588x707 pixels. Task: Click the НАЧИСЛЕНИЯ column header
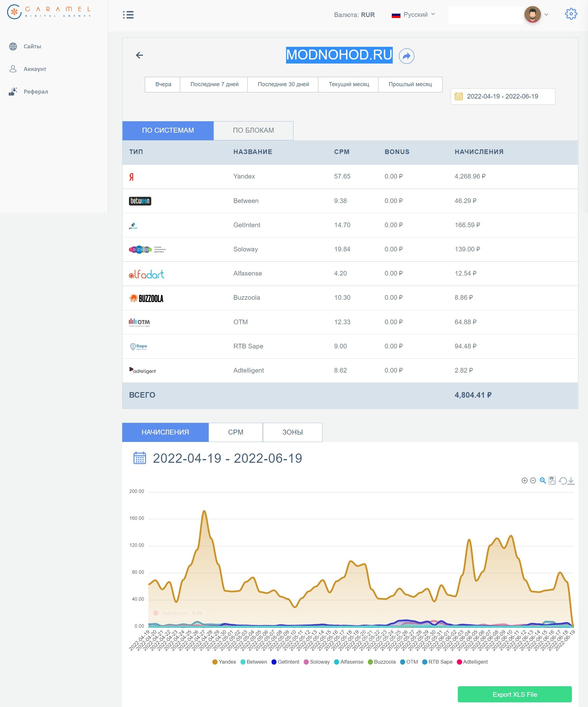point(479,152)
